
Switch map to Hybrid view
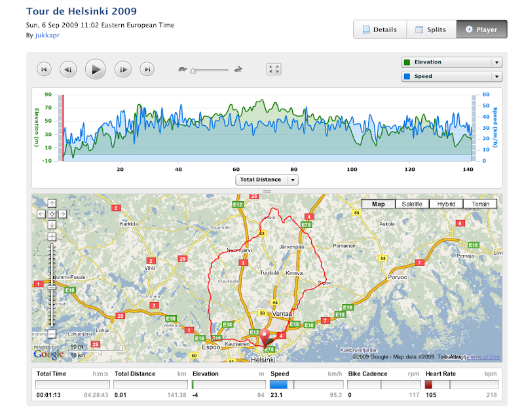[x=446, y=204]
